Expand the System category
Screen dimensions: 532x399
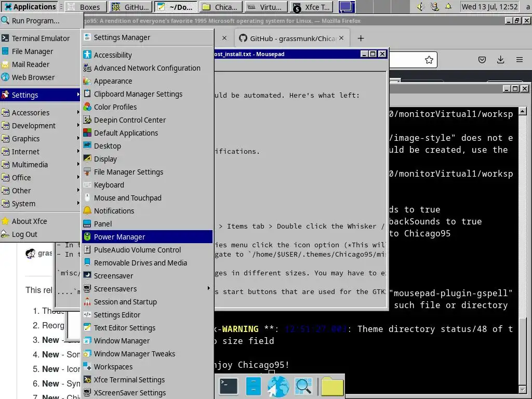(41, 204)
